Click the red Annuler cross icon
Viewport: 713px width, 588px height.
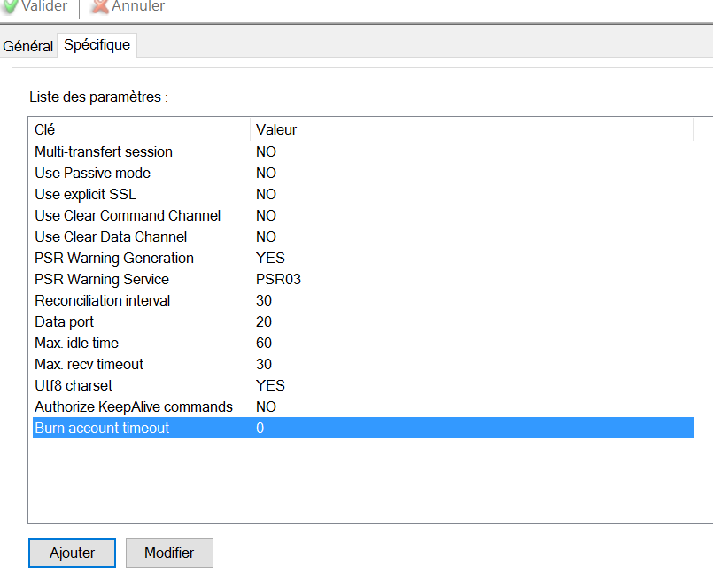tap(100, 6)
